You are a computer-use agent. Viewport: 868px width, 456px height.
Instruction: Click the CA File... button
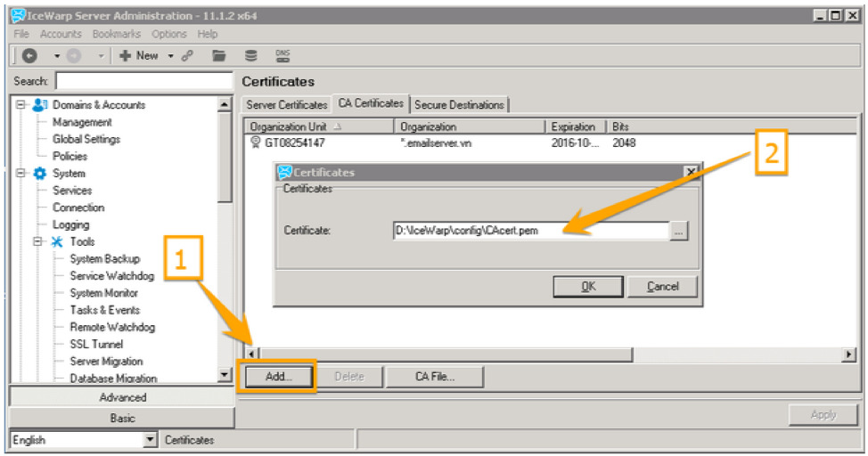click(x=435, y=377)
